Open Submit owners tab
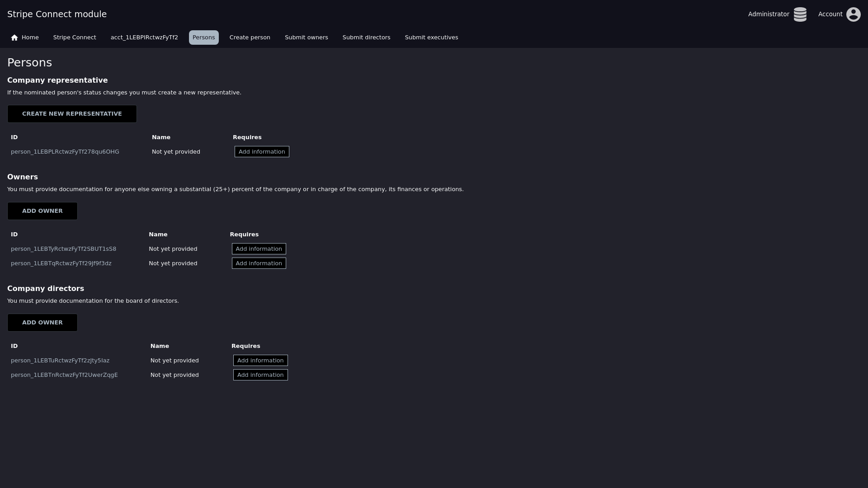 [x=306, y=38]
